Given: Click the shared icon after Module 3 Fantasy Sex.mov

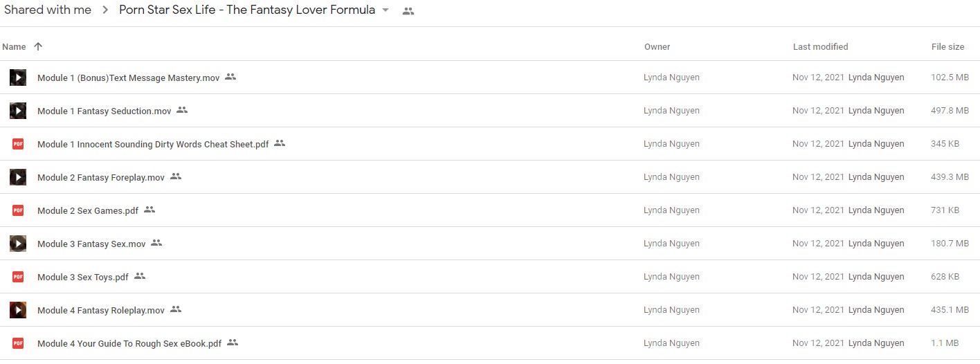Looking at the screenshot, I should [156, 243].
